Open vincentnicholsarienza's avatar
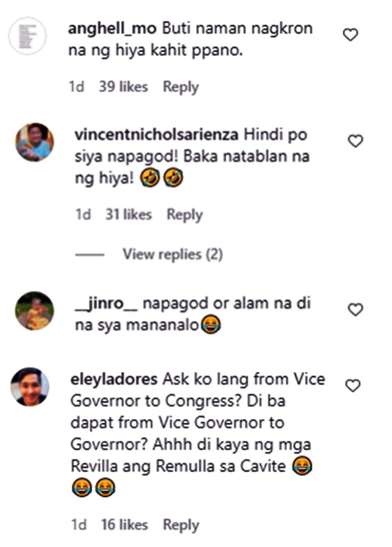392x547 pixels. (x=35, y=142)
